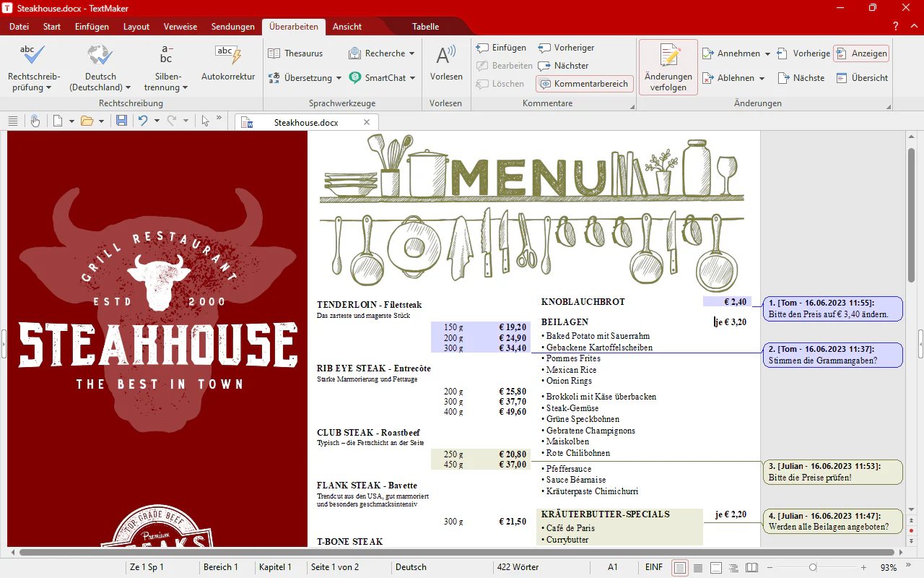924x578 pixels.
Task: Open the undo history dropdown arrow
Action: coord(156,121)
